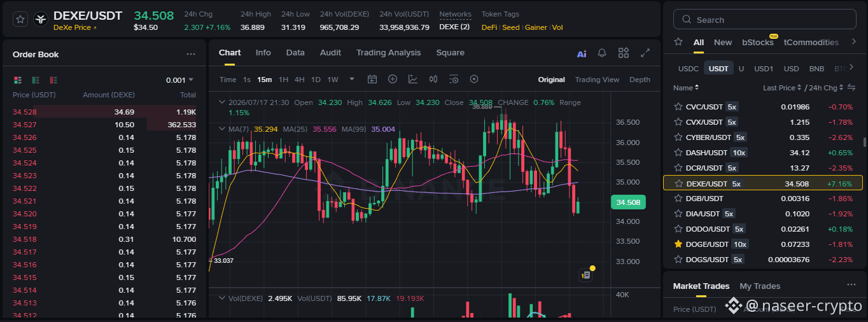This screenshot has width=868, height=322.
Task: Sort market list by Name
Action: [x=686, y=88]
